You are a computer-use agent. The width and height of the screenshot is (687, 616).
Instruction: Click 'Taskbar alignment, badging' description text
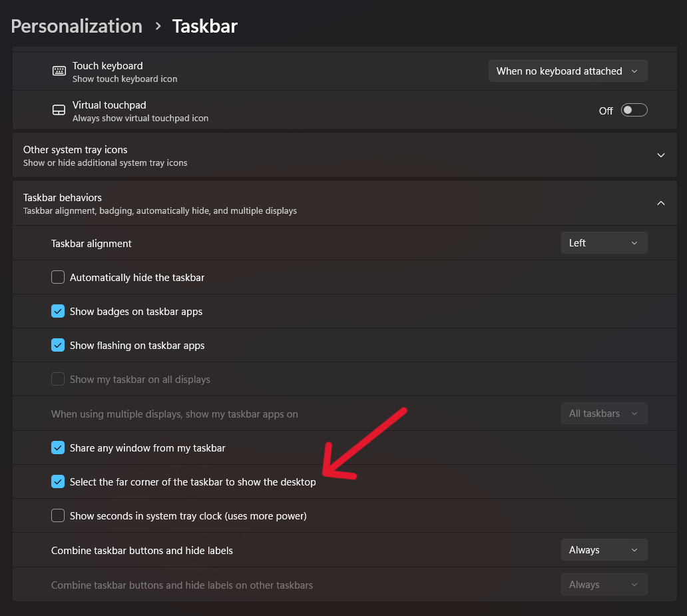click(x=160, y=211)
